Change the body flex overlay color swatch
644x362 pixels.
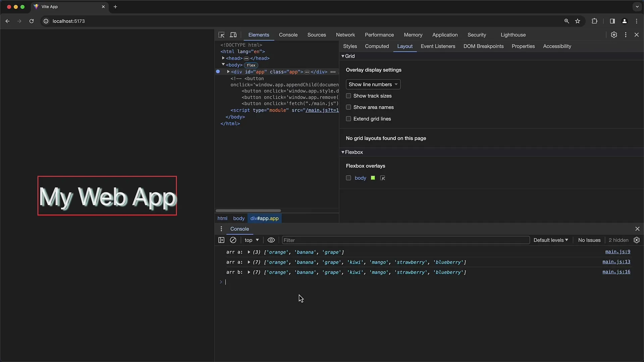pos(373,178)
